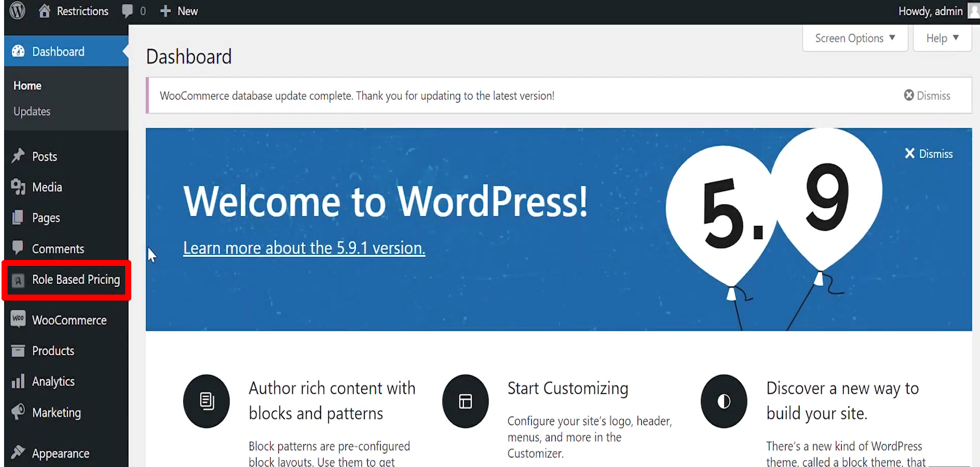
Task: Follow Learn more about the 5.9.1 version link
Action: point(304,248)
